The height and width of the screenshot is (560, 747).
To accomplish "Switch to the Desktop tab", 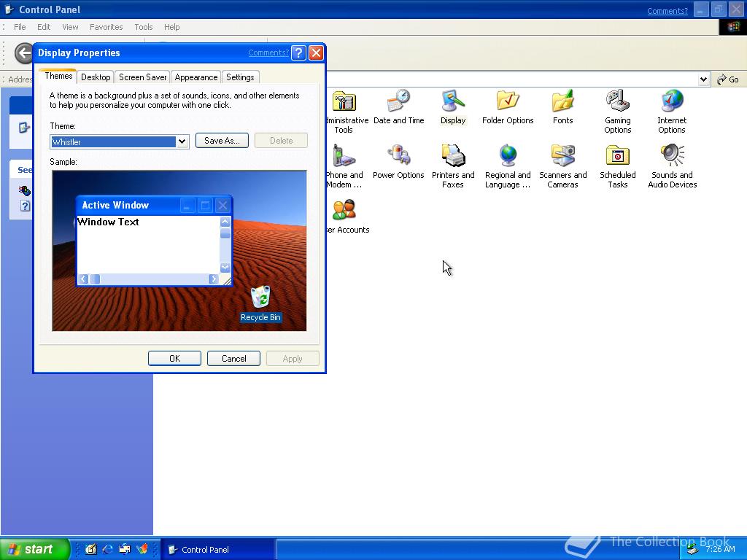I will (x=96, y=77).
